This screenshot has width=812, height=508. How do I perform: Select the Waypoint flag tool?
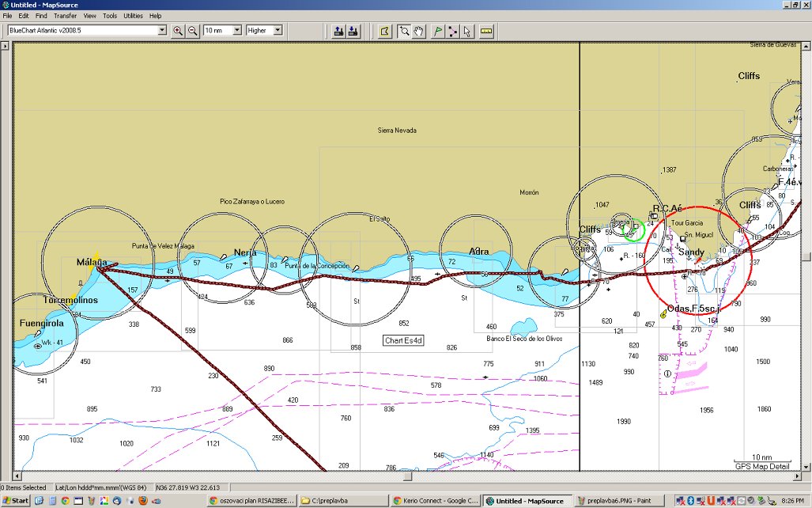pos(437,31)
